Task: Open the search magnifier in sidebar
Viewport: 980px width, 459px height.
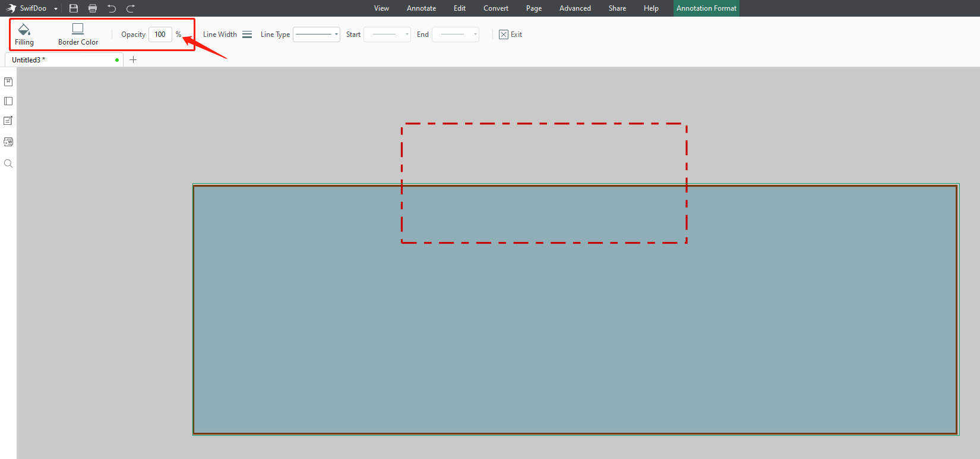Action: point(8,164)
